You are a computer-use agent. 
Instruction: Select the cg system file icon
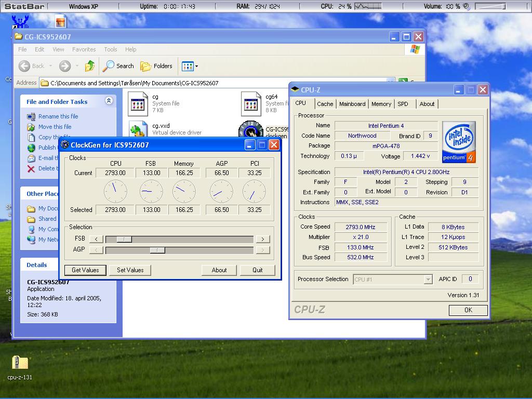click(138, 104)
